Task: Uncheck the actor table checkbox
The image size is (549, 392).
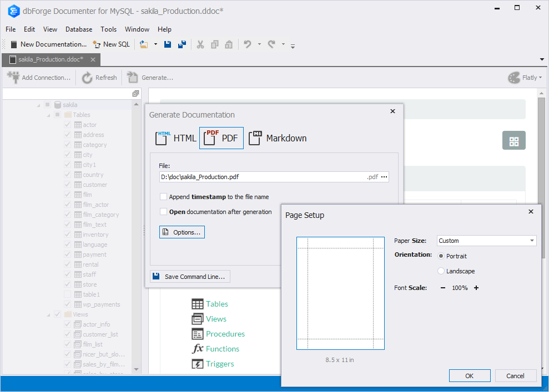Action: pos(68,125)
